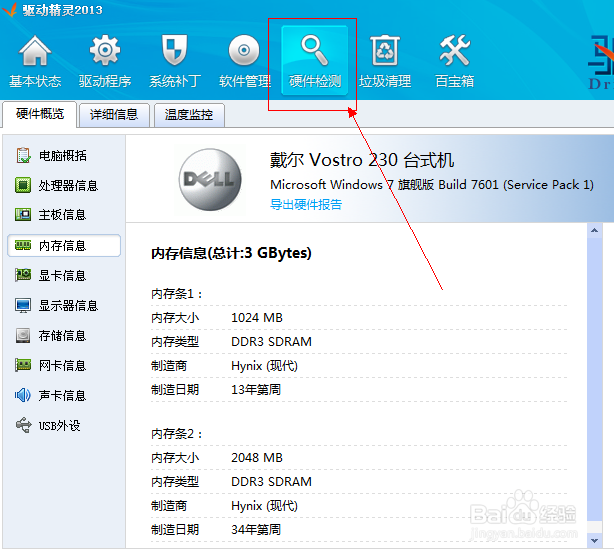Click the scrollbar up arrow
The width and height of the screenshot is (614, 555).
tap(594, 230)
